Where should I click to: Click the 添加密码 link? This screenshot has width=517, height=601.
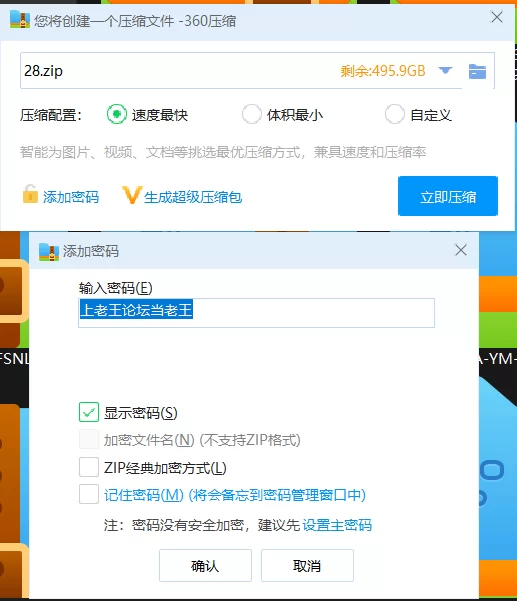tap(71, 197)
